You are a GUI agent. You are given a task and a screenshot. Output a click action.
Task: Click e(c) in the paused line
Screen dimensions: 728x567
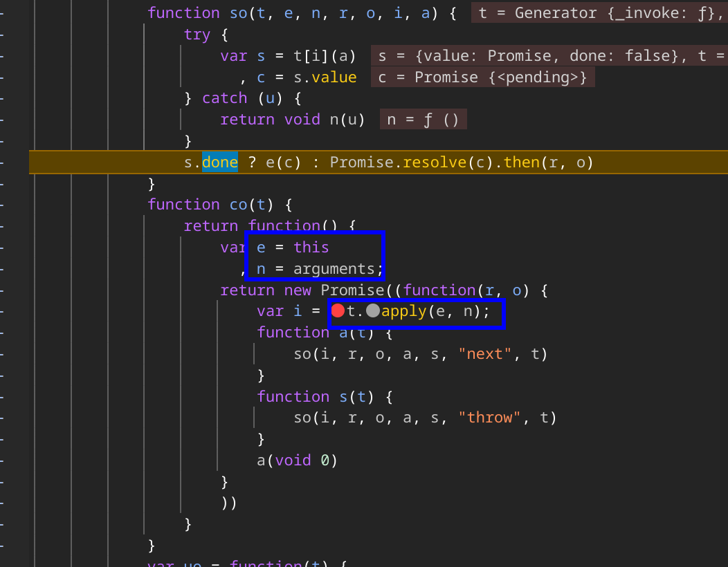[283, 162]
